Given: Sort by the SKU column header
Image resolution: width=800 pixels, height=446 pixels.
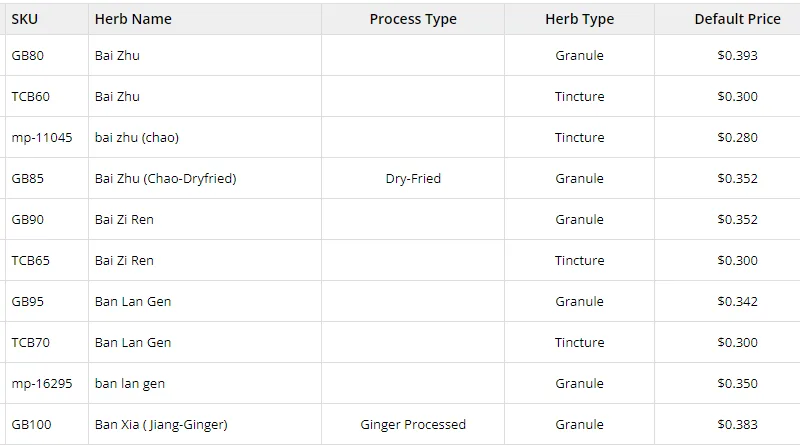Looking at the screenshot, I should pos(25,19).
